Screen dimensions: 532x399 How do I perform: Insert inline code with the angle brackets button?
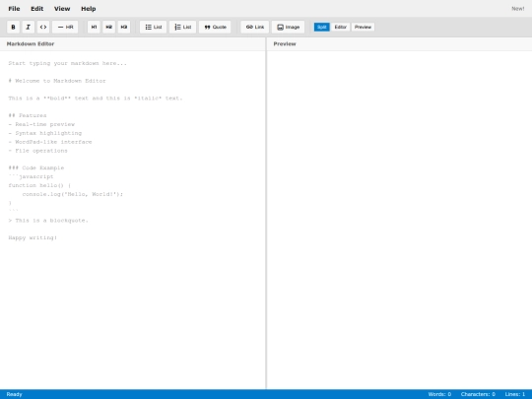coord(43,28)
